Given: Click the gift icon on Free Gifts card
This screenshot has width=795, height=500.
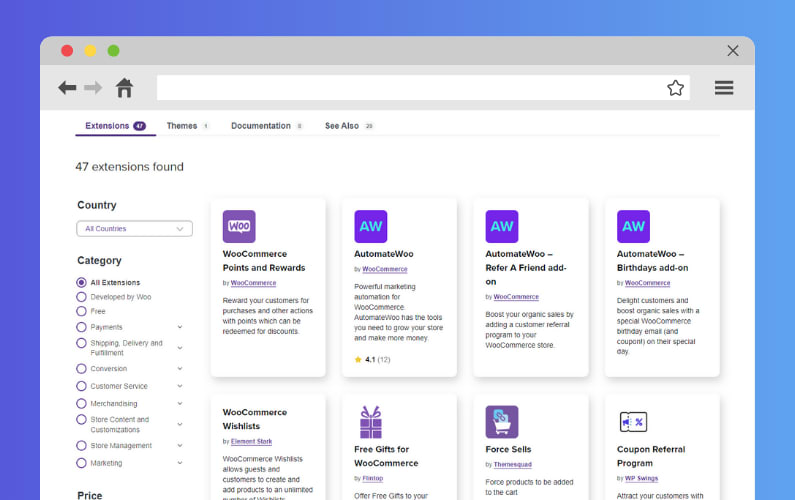Looking at the screenshot, I should point(371,422).
